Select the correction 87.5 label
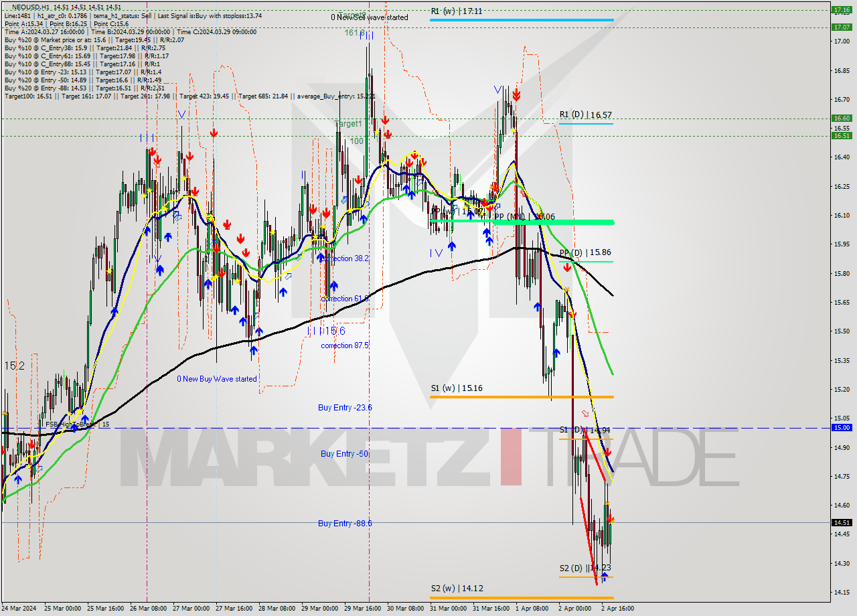The height and width of the screenshot is (616, 857). tap(345, 345)
